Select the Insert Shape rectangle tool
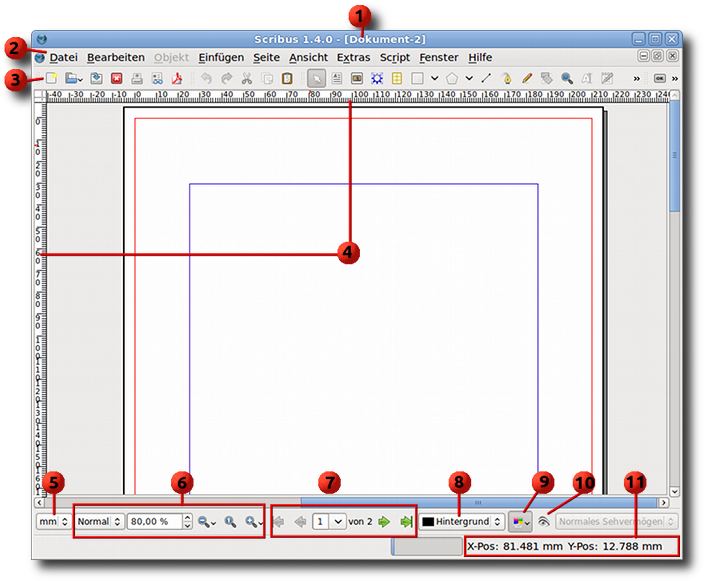Image resolution: width=704 pixels, height=581 pixels. [x=418, y=79]
